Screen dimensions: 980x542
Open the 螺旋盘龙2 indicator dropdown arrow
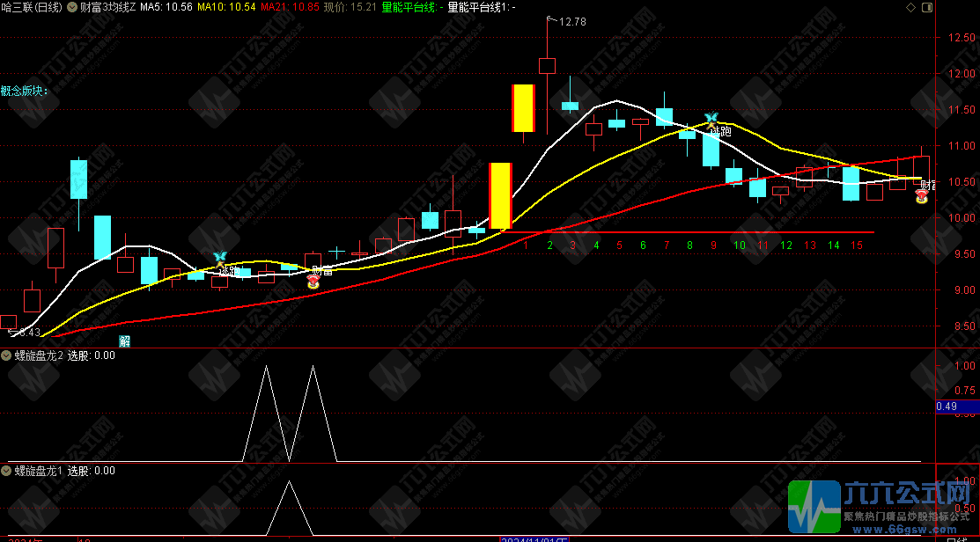(x=7, y=355)
